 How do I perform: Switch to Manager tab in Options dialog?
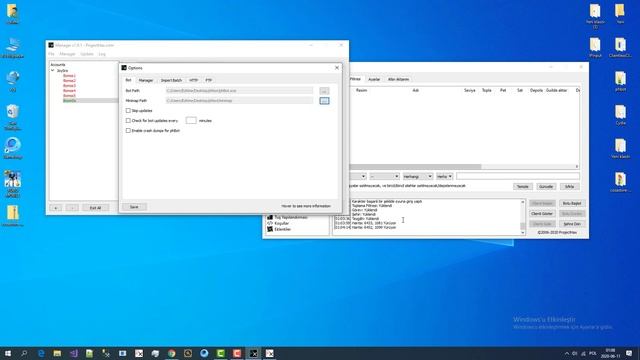tap(146, 80)
